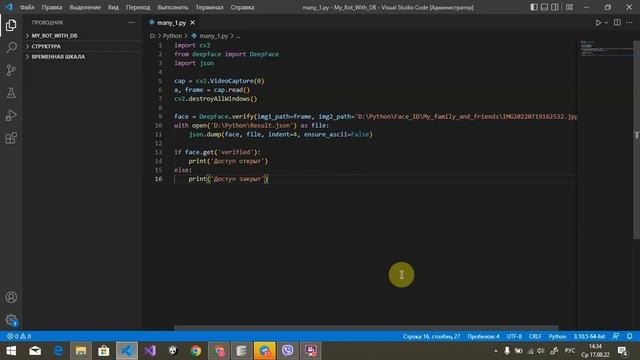This screenshot has width=640, height=360.
Task: Click the VS Code logo in title bar
Action: pyautogui.click(x=9, y=7)
